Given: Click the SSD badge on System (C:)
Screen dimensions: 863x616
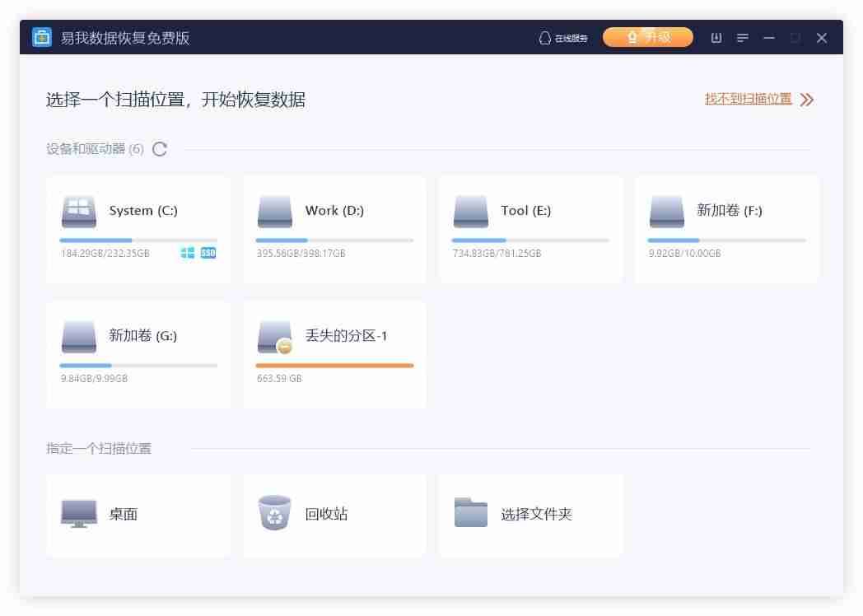Looking at the screenshot, I should tap(208, 253).
